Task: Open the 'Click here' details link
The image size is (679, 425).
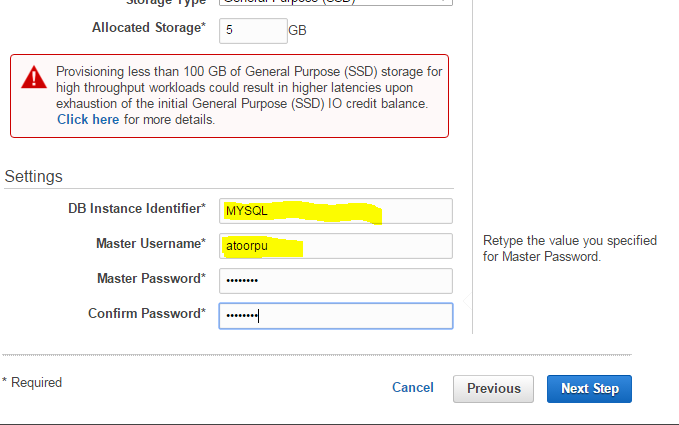Action: tap(88, 120)
